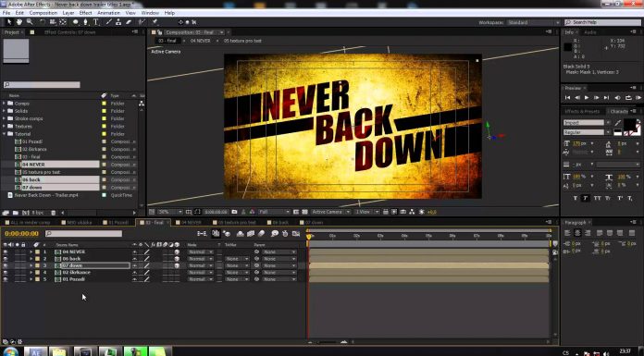Screen dimensions: 644x356
Task: Toggle loop option in Preview panel
Action: [x=628, y=98]
